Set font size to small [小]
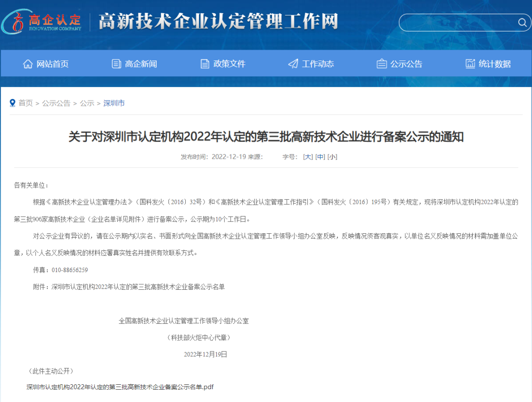 tap(332, 157)
